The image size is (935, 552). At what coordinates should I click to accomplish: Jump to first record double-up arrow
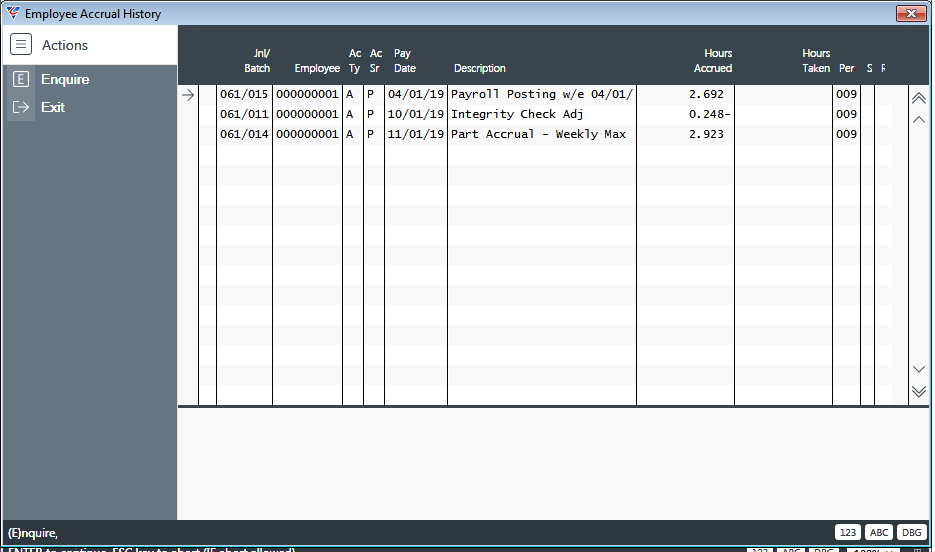[x=919, y=98]
